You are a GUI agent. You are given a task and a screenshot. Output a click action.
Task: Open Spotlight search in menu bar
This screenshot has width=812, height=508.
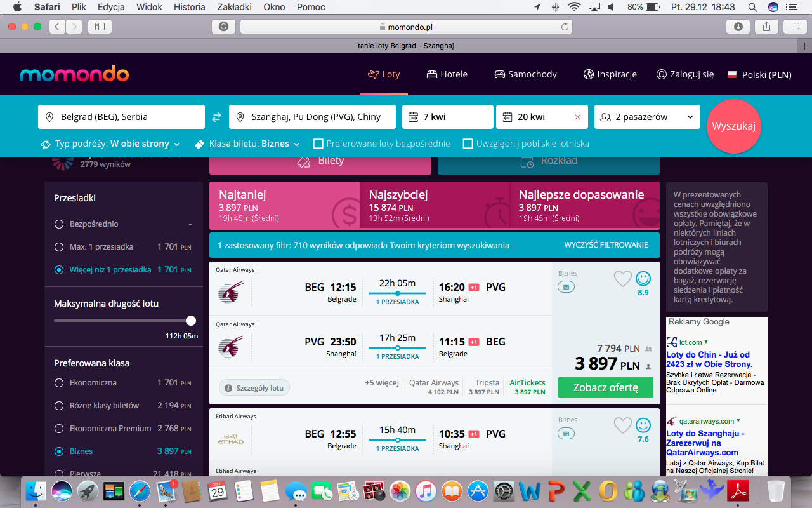pyautogui.click(x=752, y=7)
